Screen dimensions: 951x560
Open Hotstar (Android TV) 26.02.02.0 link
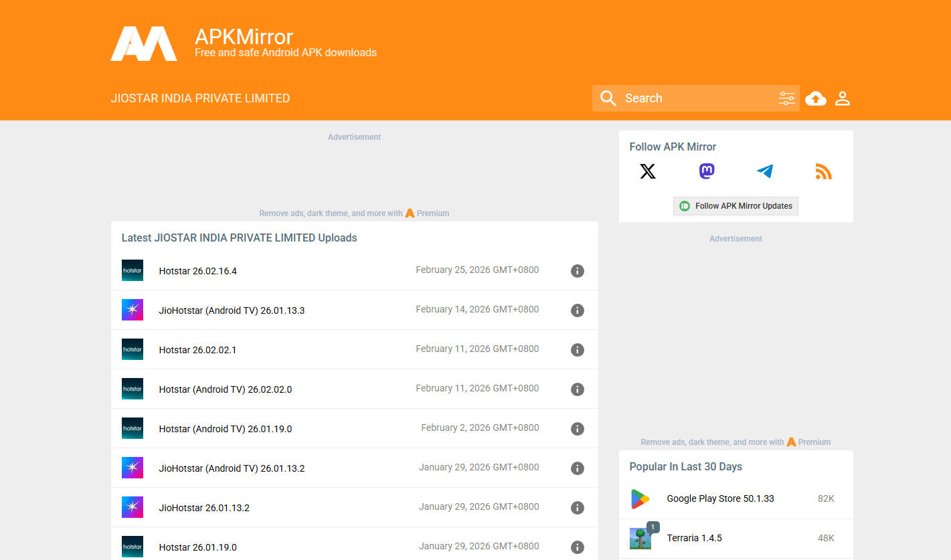point(225,389)
